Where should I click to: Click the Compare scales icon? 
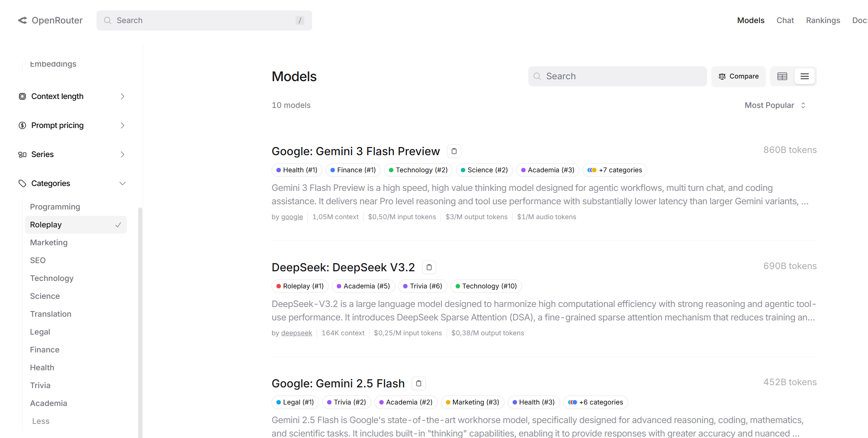(x=722, y=76)
